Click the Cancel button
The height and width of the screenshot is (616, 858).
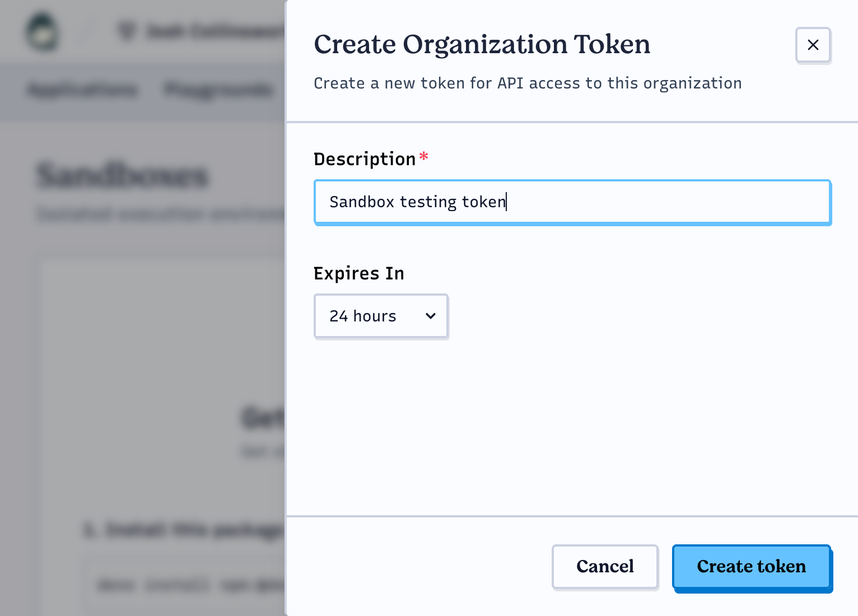click(605, 567)
